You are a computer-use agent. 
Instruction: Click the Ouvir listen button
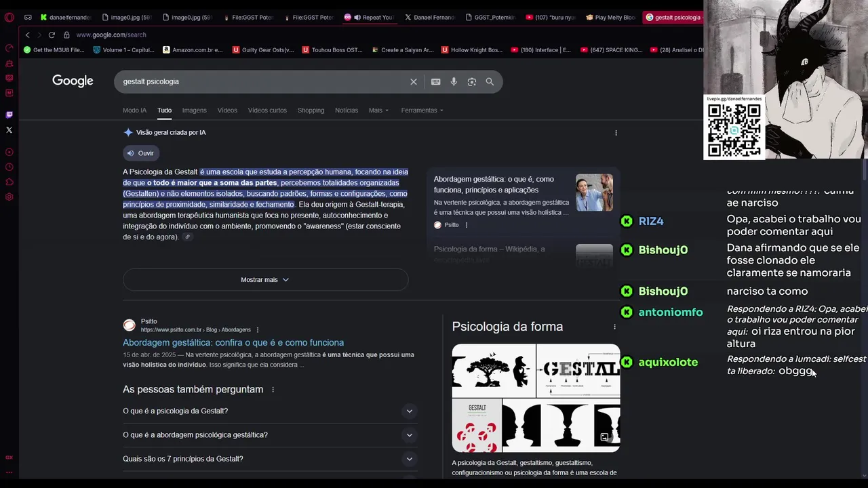pyautogui.click(x=141, y=153)
